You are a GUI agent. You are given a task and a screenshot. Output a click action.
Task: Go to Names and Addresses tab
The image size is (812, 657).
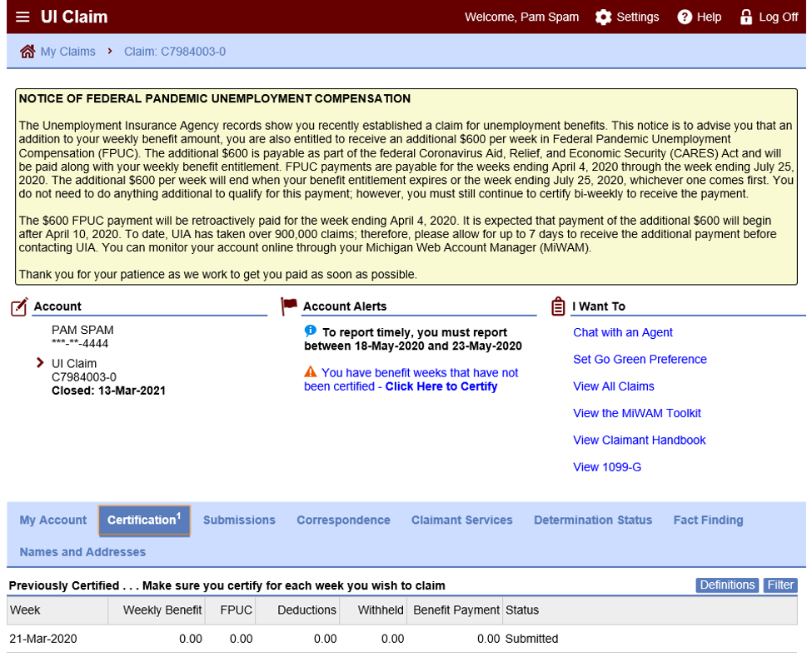[x=82, y=552]
